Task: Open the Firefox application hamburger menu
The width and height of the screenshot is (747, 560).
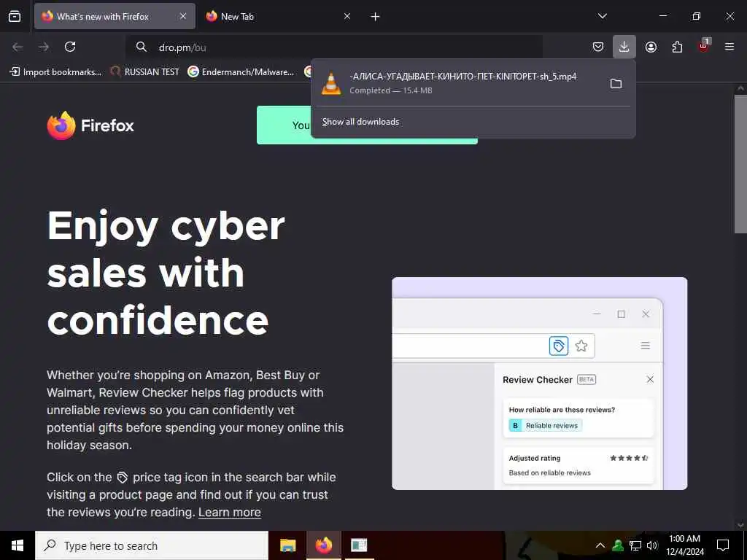Action: [x=729, y=47]
